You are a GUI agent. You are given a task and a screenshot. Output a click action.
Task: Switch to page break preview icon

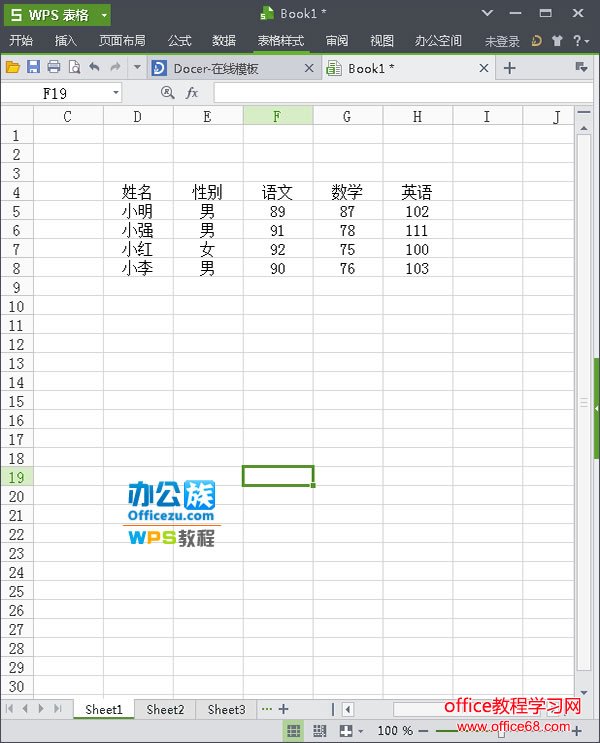click(x=319, y=731)
